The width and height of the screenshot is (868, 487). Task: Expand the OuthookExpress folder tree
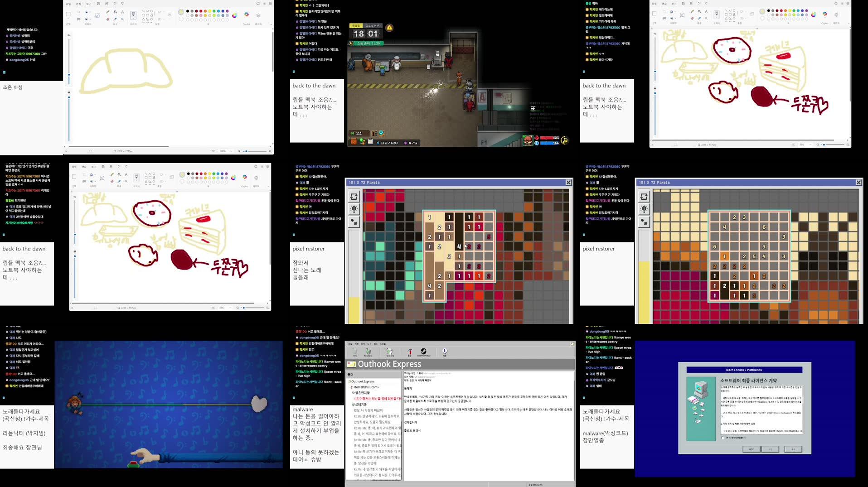pos(349,381)
